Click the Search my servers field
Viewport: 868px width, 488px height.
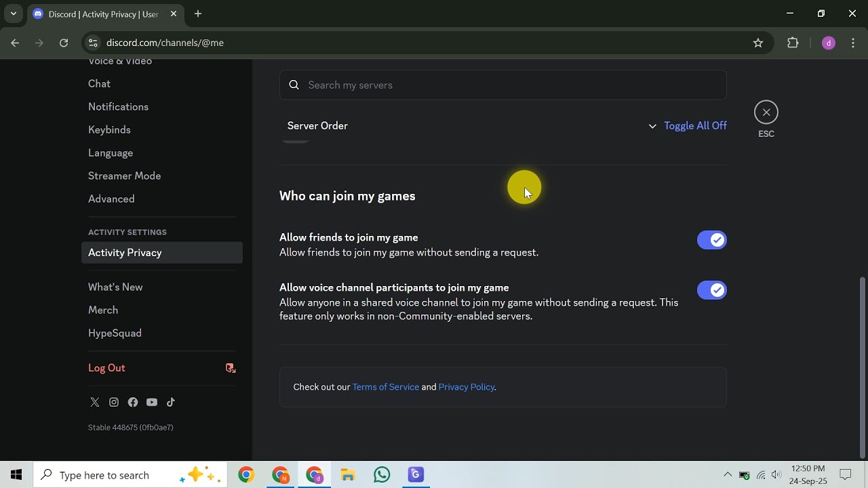pos(503,85)
